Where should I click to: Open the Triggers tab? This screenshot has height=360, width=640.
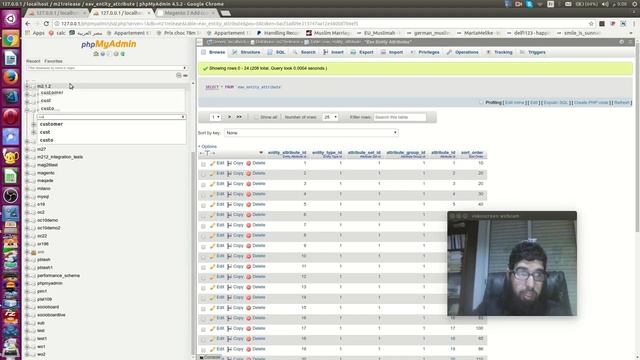533,52
